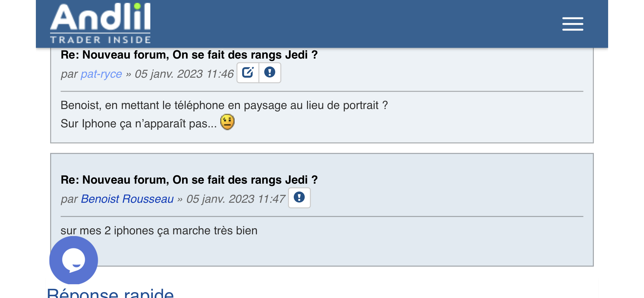Click the 'TRADER INSIDE' tagline under logo

(x=100, y=40)
